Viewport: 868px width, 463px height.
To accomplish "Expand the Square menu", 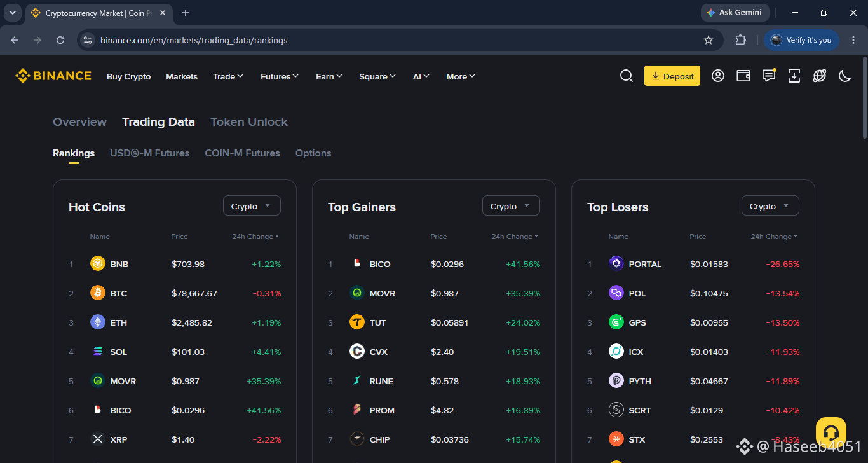I will (x=377, y=76).
